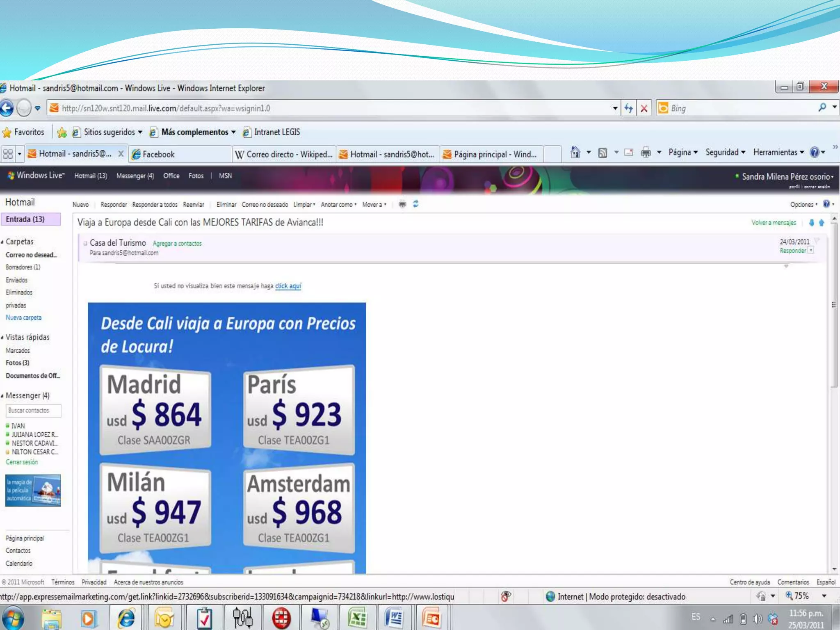This screenshot has height=630, width=840.
Task: Open Excel from the Windows taskbar
Action: click(x=357, y=618)
